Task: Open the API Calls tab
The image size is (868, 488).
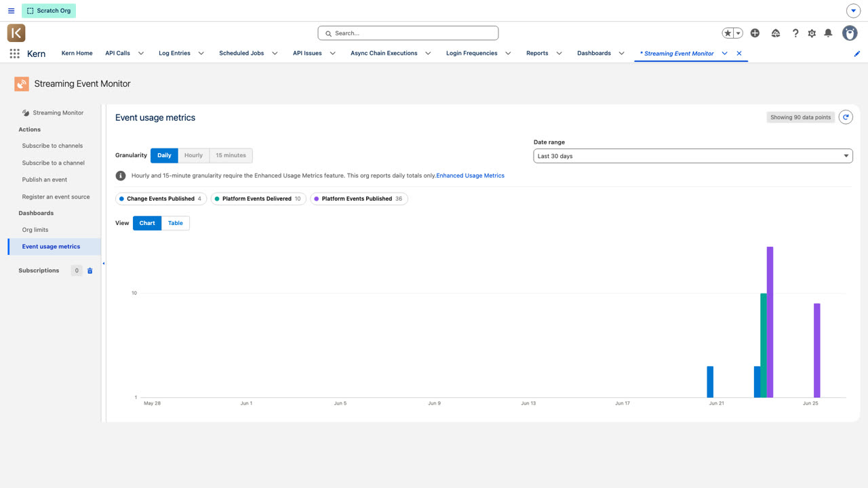Action: (117, 53)
